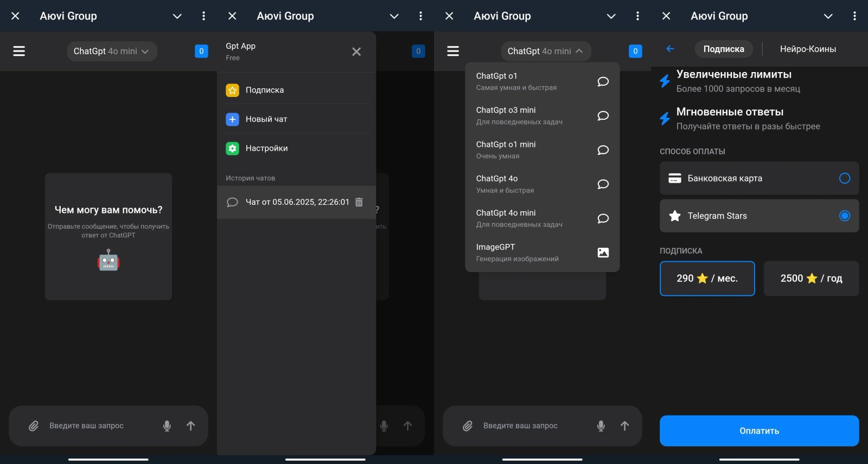Screen dimensions: 868x464
Task: Expand the header chevron in first screen
Action: (177, 16)
